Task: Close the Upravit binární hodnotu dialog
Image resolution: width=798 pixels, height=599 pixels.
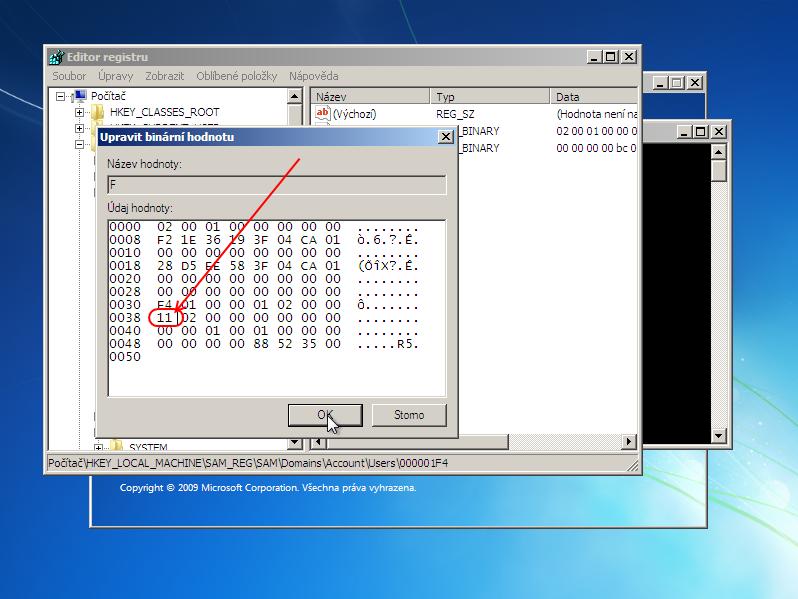Action: [445, 137]
